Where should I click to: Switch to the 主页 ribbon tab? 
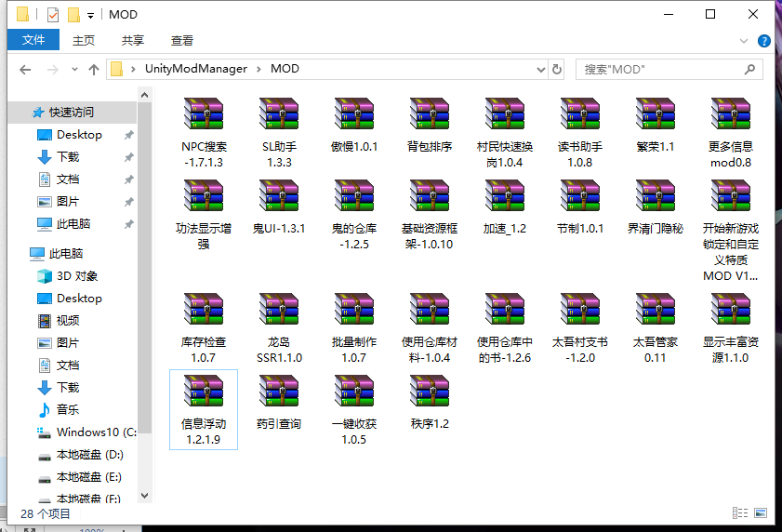point(84,40)
